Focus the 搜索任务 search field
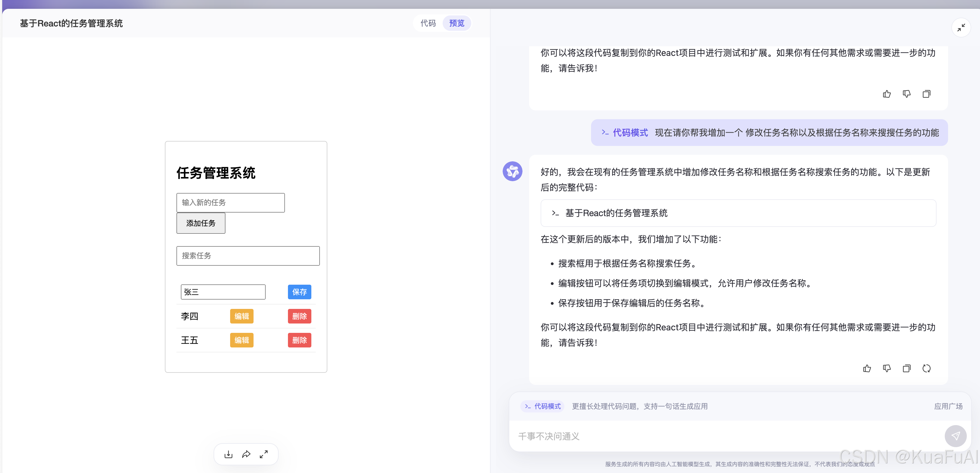 [248, 256]
